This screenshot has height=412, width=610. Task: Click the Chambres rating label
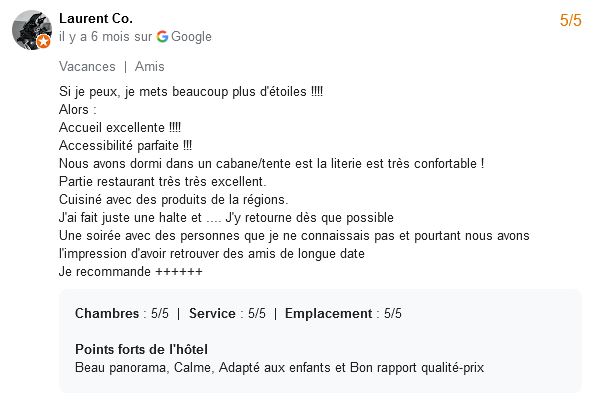pos(107,314)
